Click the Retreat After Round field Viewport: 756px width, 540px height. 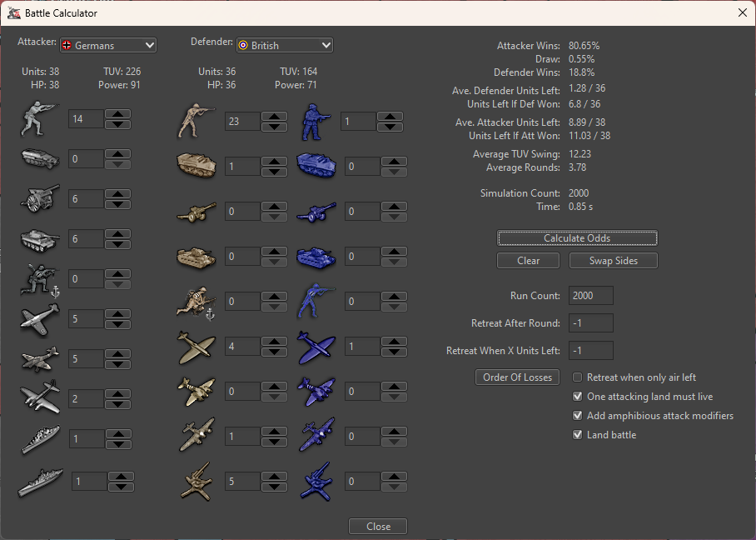591,323
